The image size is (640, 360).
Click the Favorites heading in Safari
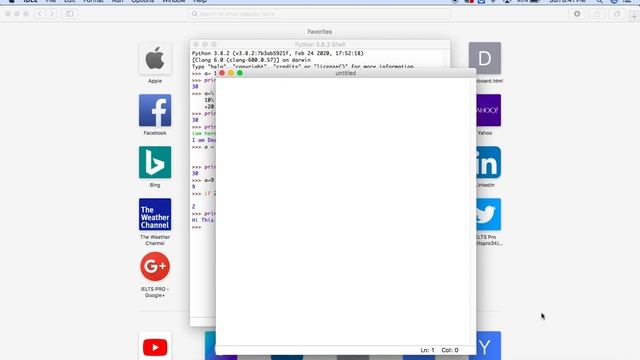(x=320, y=31)
